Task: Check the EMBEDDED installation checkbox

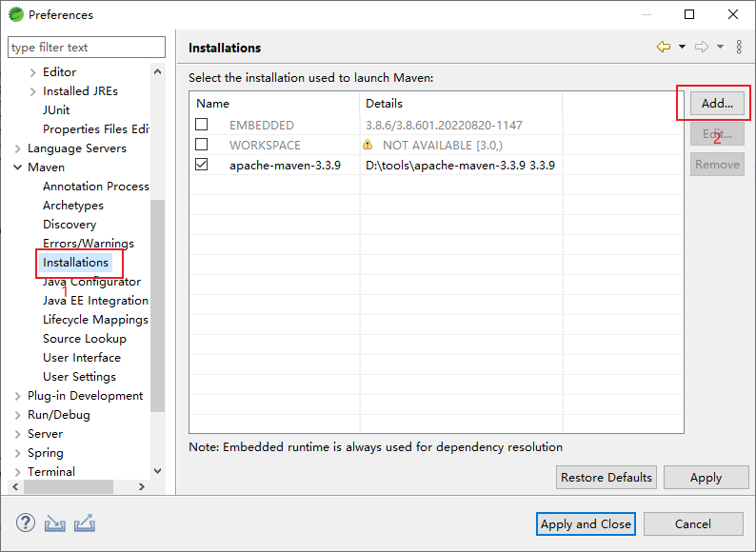Action: tap(202, 125)
